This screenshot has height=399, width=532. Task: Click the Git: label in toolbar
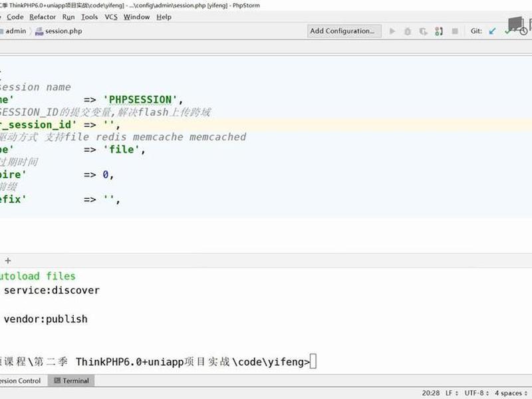point(476,31)
